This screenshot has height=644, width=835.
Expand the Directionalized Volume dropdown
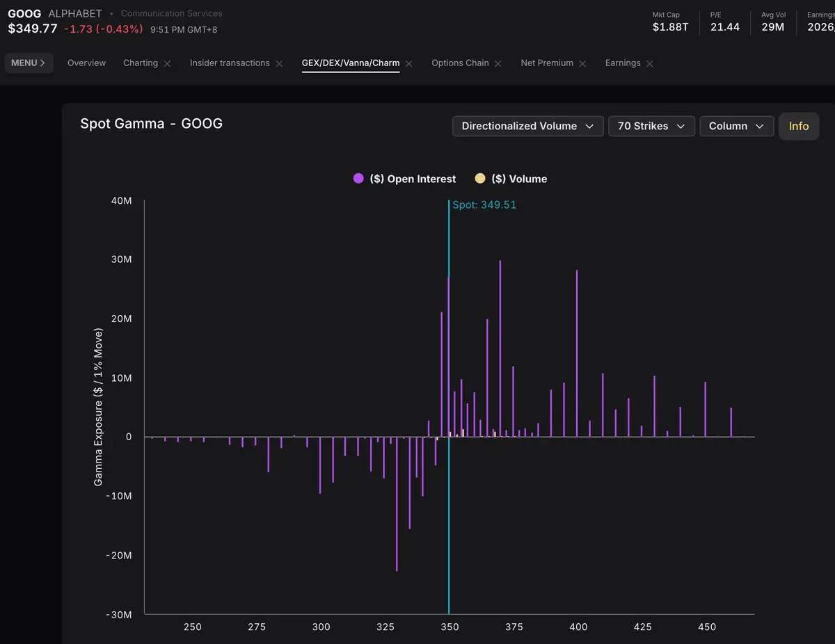pos(527,126)
